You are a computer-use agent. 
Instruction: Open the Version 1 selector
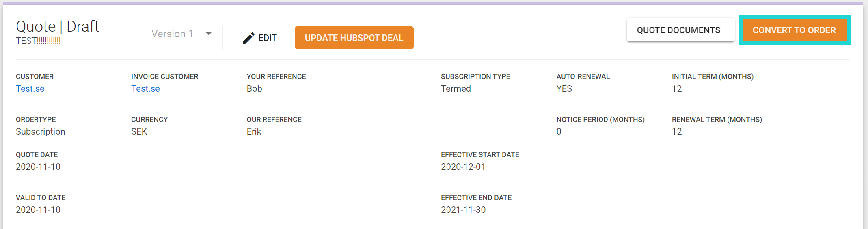[x=182, y=34]
